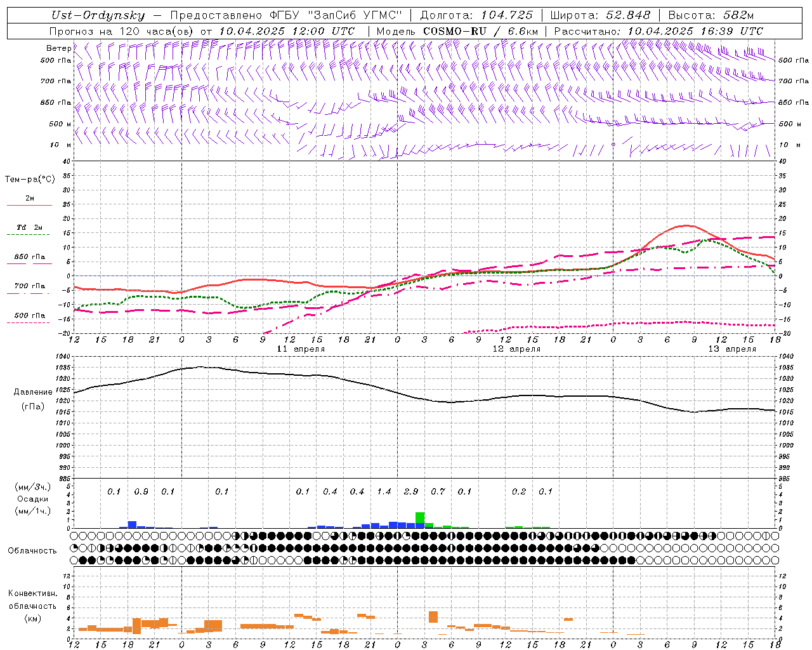Click the (гПа) unit under Давление
The image size is (812, 650).
pyautogui.click(x=33, y=407)
